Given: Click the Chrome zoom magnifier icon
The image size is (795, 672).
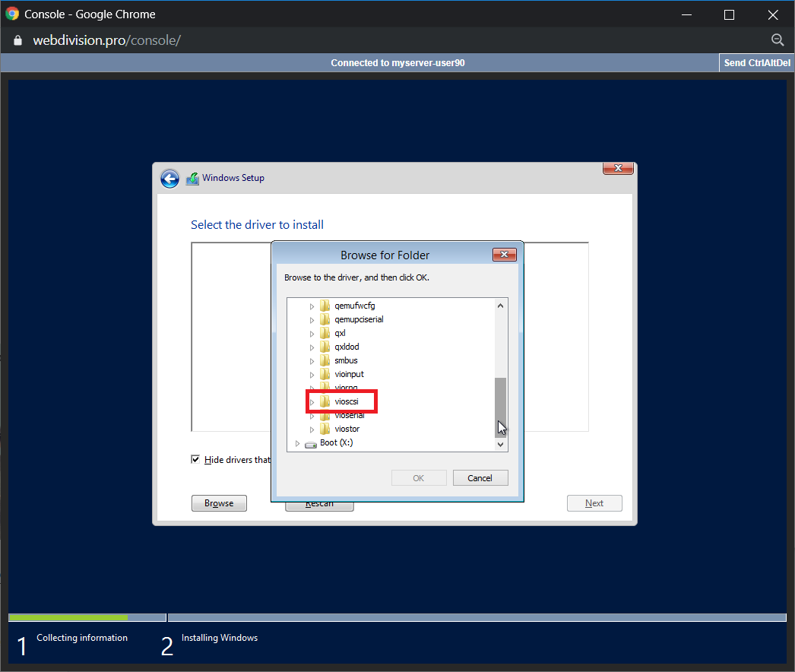Looking at the screenshot, I should (x=777, y=40).
